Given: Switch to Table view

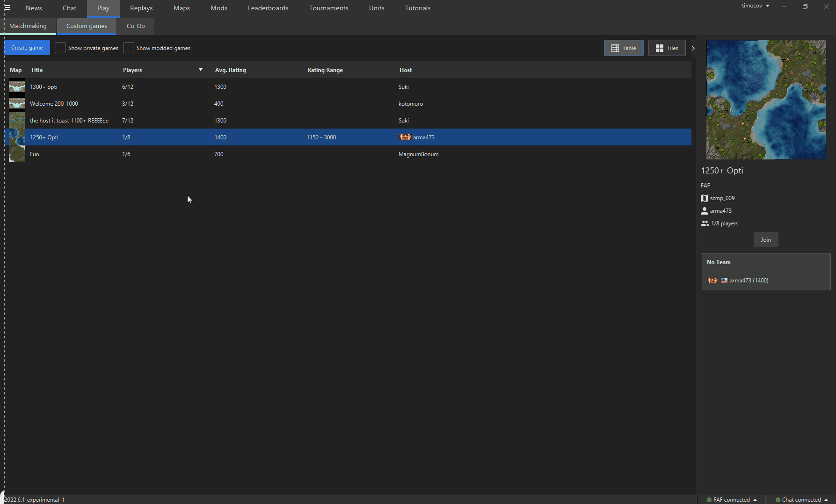Looking at the screenshot, I should pos(623,48).
